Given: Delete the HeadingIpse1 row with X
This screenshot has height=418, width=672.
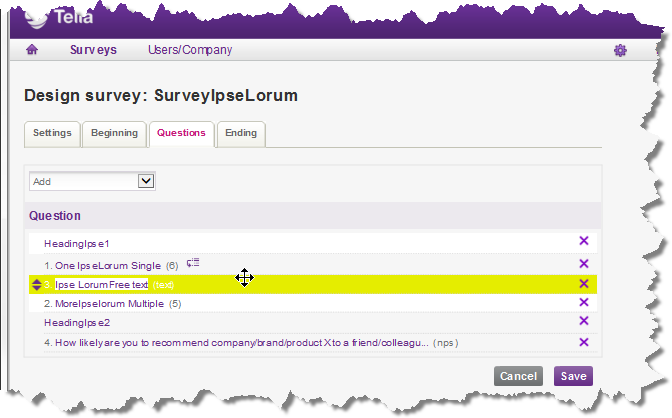Looking at the screenshot, I should pyautogui.click(x=584, y=242).
